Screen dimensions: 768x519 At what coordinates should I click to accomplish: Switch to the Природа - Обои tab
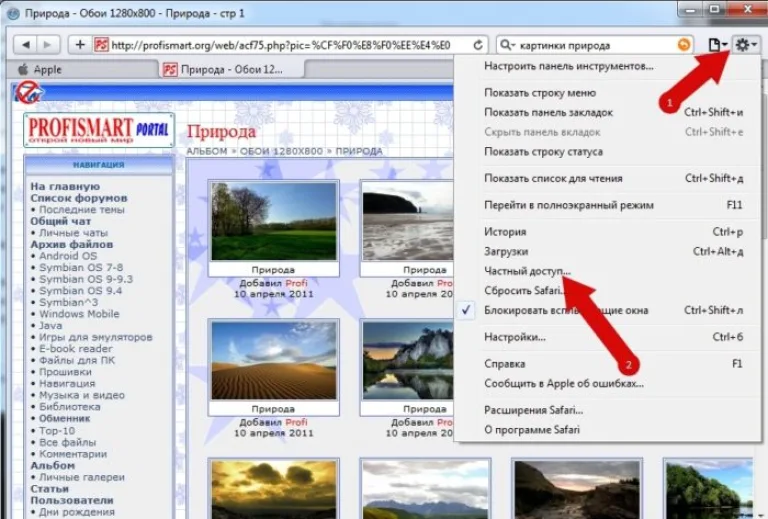pos(232,70)
